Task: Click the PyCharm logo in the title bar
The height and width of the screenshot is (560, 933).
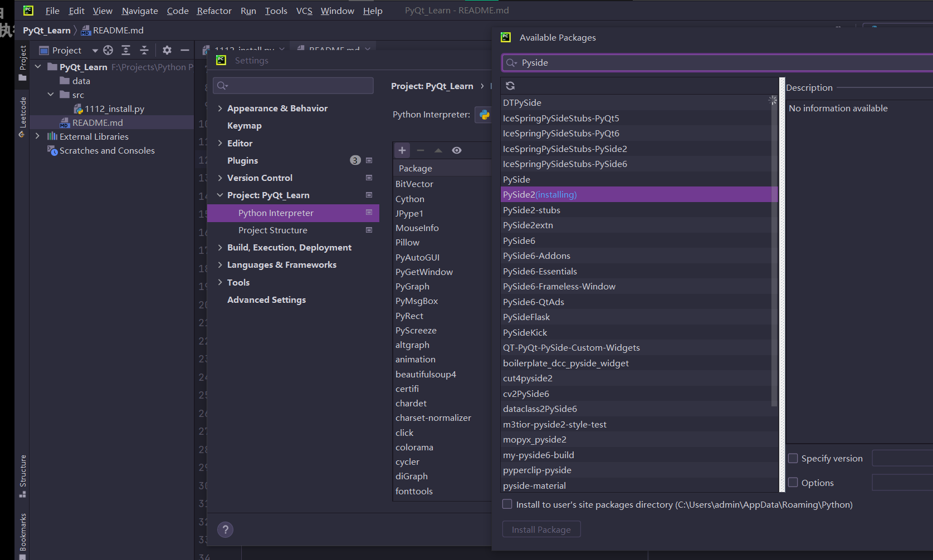Action: tap(28, 10)
